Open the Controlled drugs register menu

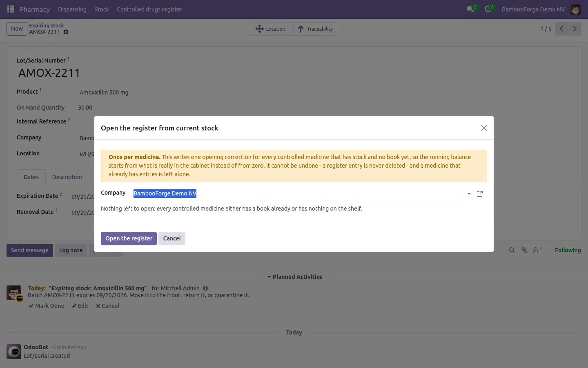149,9
